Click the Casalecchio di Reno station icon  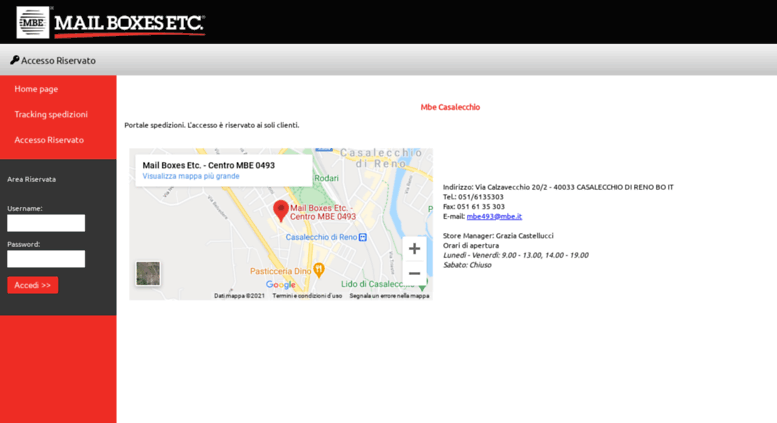point(363,237)
